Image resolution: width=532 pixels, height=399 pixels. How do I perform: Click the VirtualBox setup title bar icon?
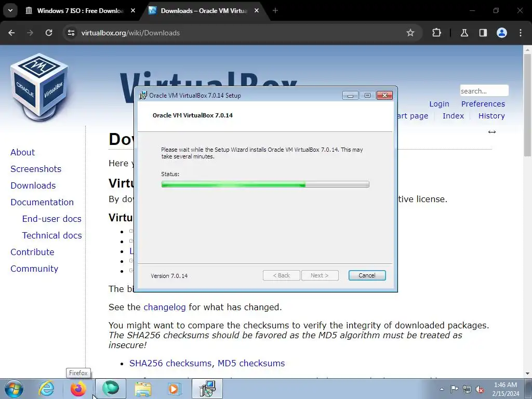[x=143, y=96]
